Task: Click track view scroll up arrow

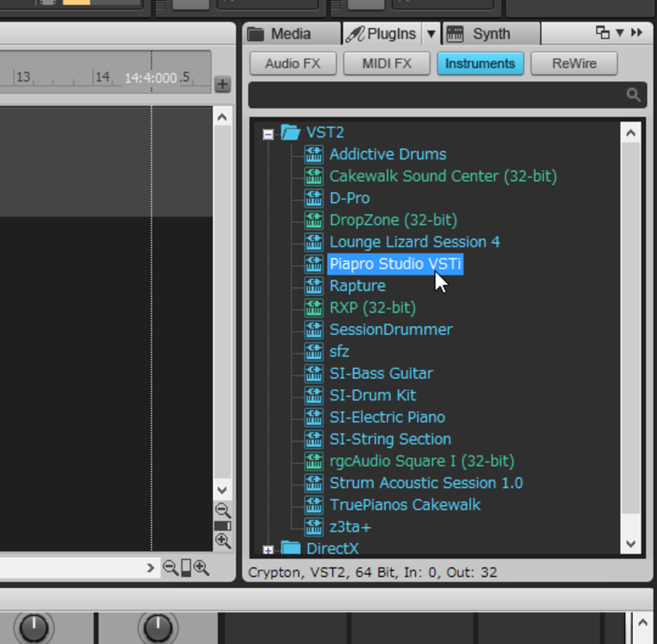Action: coord(222,117)
